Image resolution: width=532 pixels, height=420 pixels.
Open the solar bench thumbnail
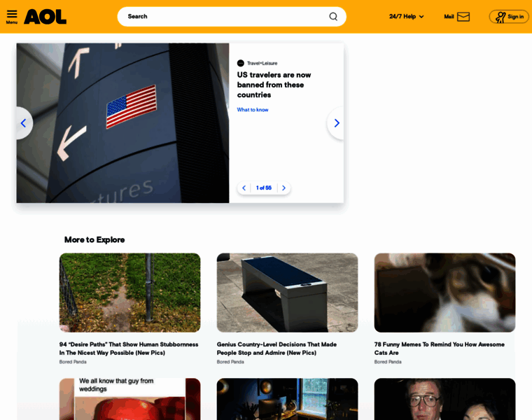coord(288,293)
